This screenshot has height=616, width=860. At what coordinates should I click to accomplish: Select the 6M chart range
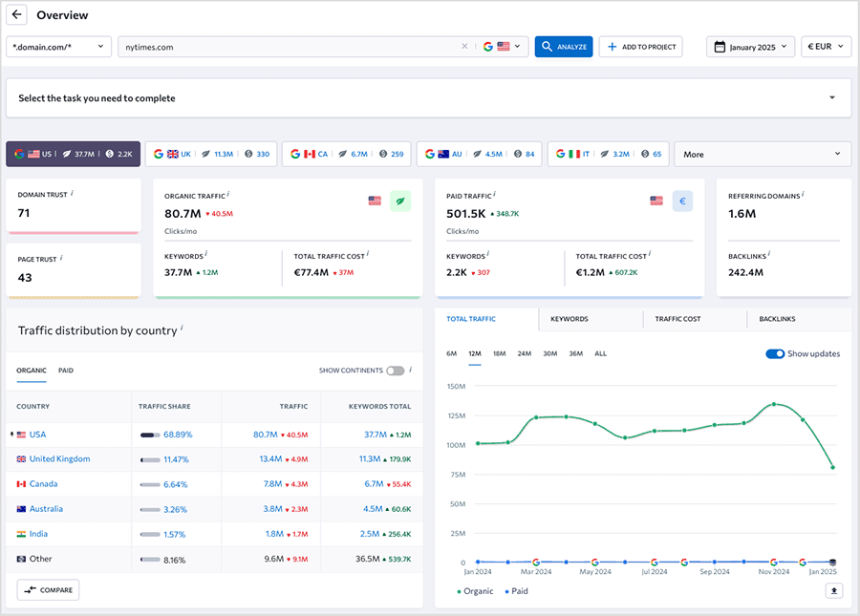pyautogui.click(x=451, y=354)
